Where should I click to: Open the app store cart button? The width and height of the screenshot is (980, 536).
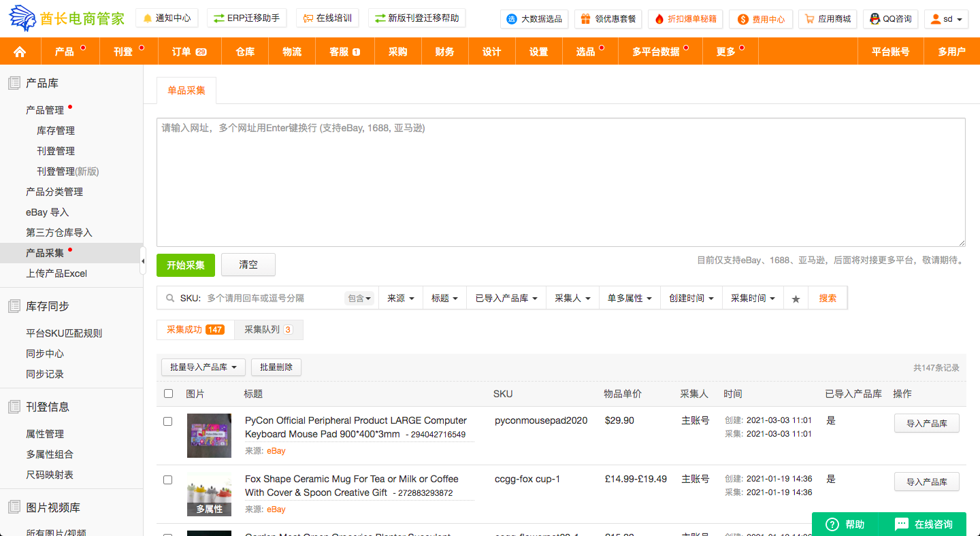point(828,19)
